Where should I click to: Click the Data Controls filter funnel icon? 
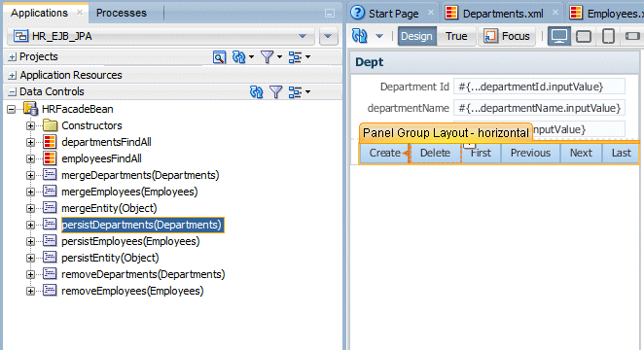(275, 92)
